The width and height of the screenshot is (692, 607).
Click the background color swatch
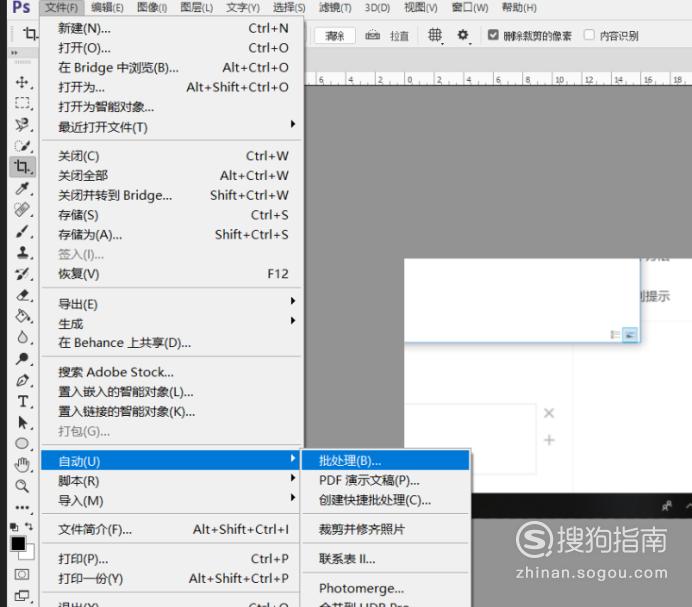point(28,554)
